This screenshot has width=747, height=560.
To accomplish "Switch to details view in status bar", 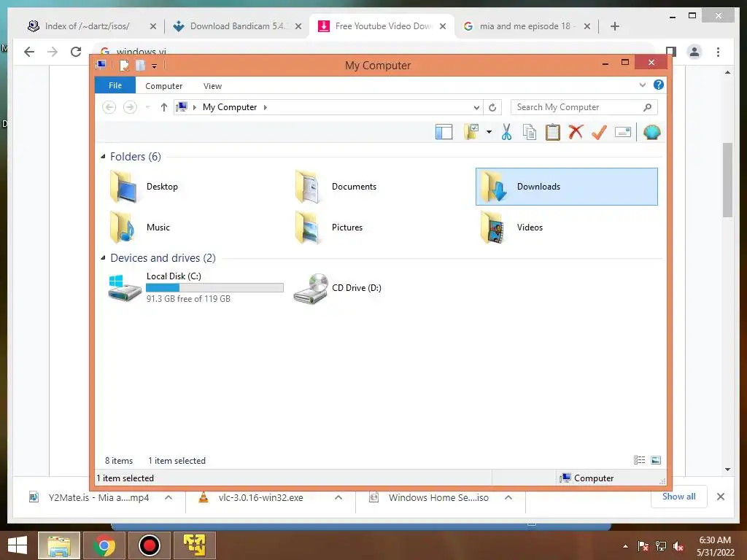I will coord(639,460).
